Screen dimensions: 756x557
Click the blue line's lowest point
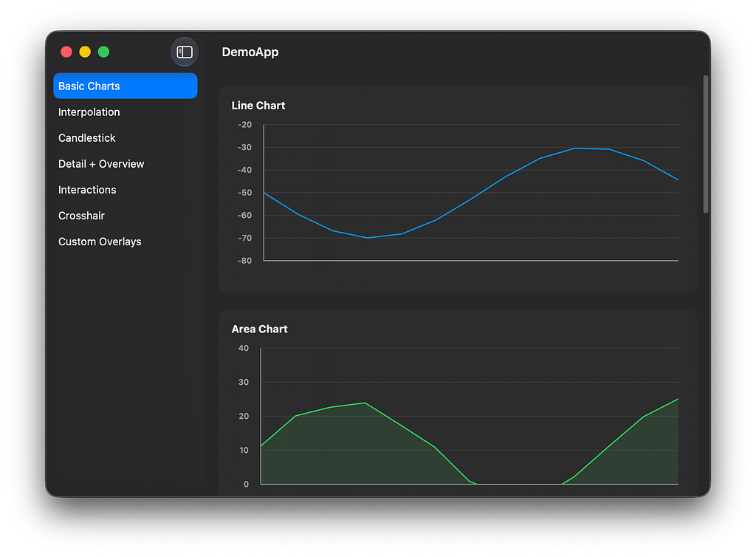368,238
